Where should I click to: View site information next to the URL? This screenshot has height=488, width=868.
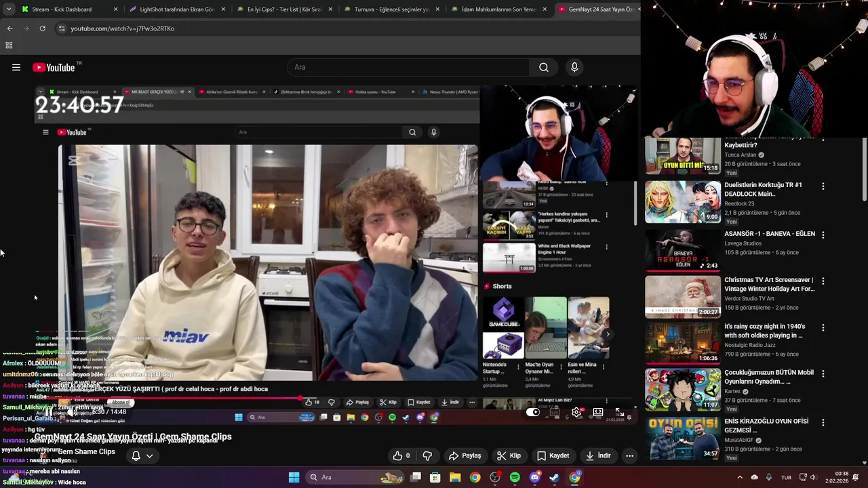click(x=62, y=28)
